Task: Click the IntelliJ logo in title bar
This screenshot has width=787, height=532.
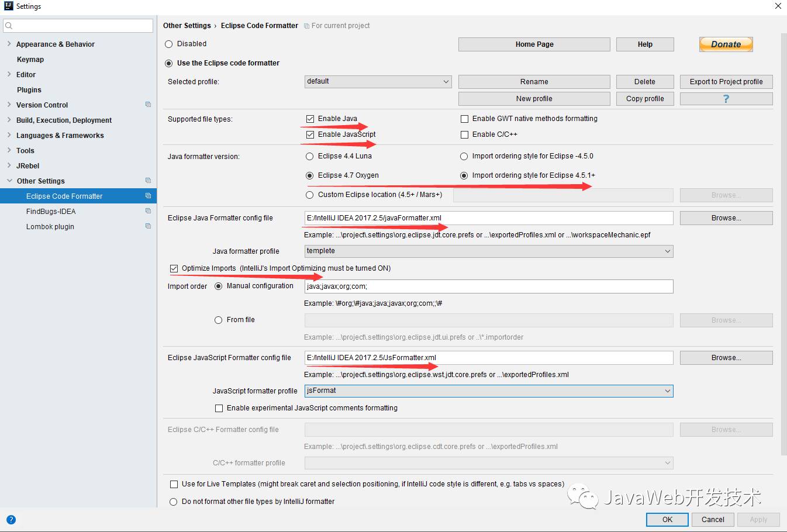Action: click(8, 6)
